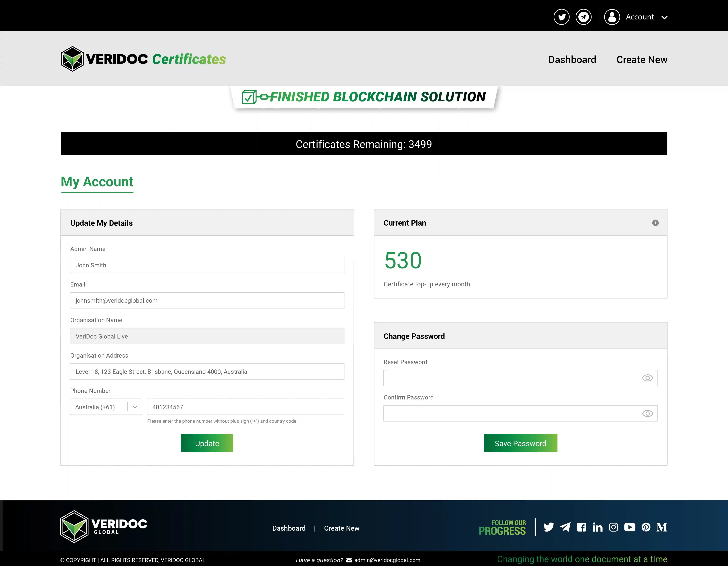
Task: Open Facebook icon in footer
Action: click(x=582, y=527)
